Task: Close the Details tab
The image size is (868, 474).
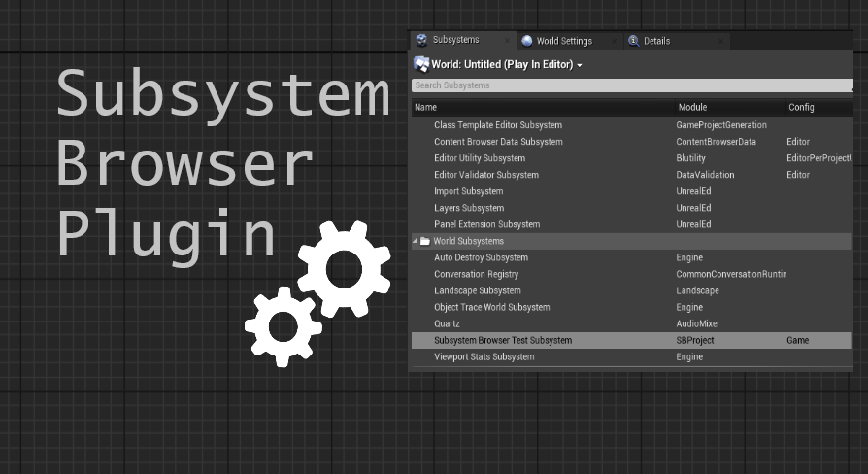Action: 720,41
